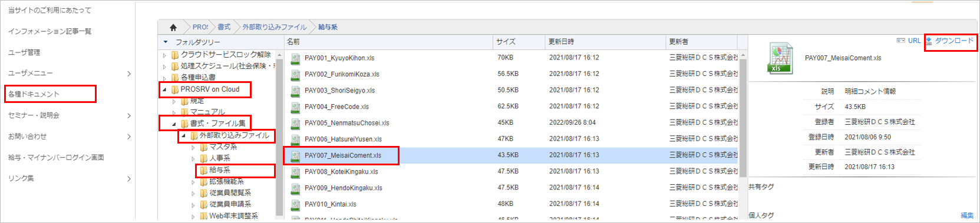Click the 外部取り込みファイル folder icon
The width and height of the screenshot is (980, 223).
click(194, 135)
